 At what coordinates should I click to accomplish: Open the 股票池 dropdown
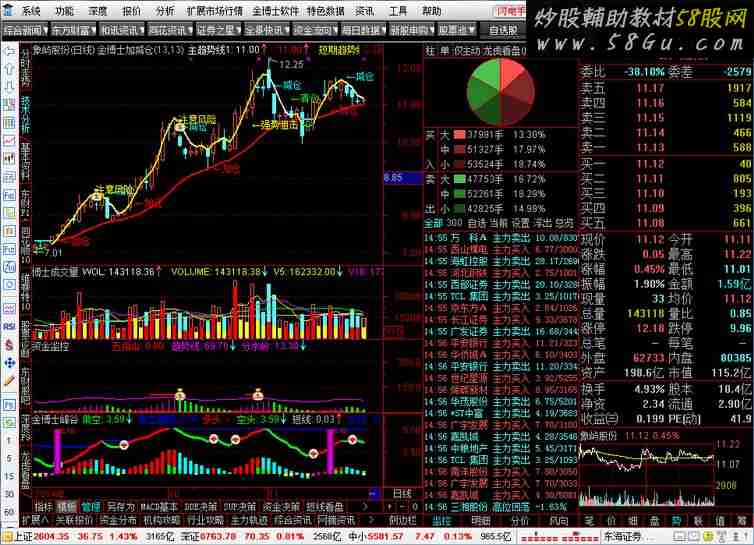click(x=456, y=30)
